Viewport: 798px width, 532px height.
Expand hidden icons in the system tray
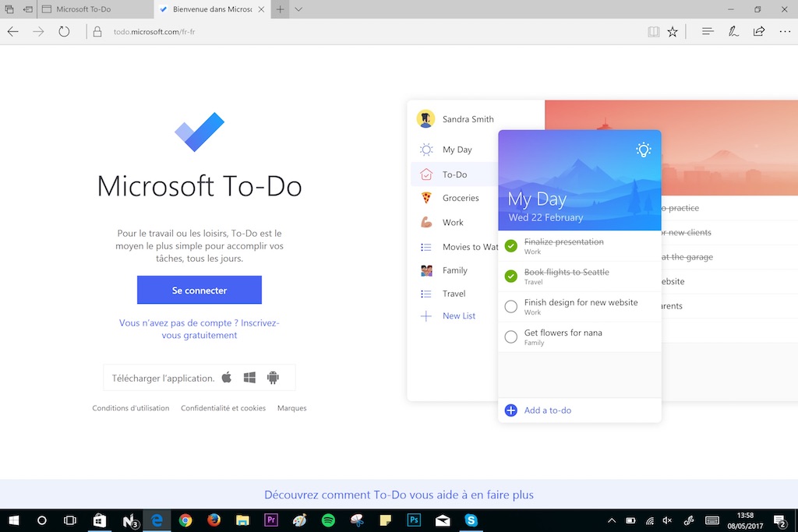611,520
